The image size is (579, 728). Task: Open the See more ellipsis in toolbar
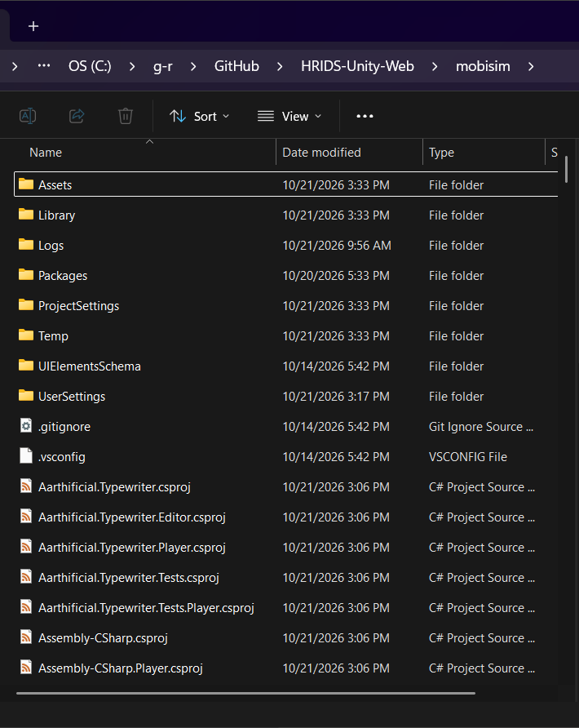coord(365,116)
